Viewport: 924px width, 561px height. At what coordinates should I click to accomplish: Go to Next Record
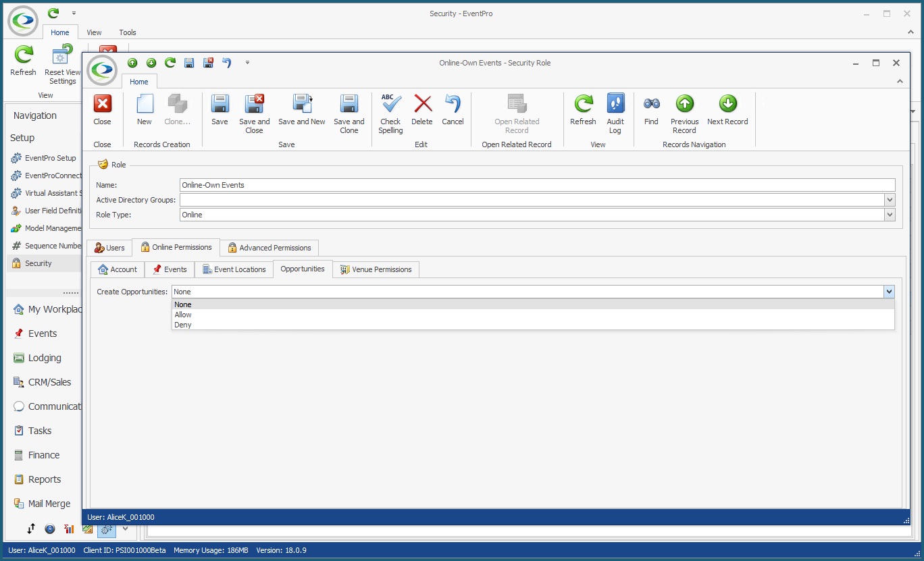(x=727, y=109)
